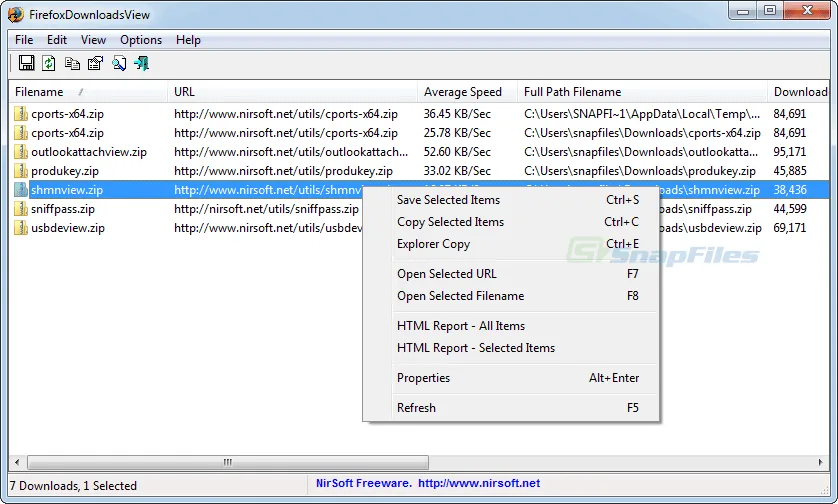Click the Exit door toolbar icon
Image resolution: width=838 pixels, height=504 pixels.
click(142, 63)
